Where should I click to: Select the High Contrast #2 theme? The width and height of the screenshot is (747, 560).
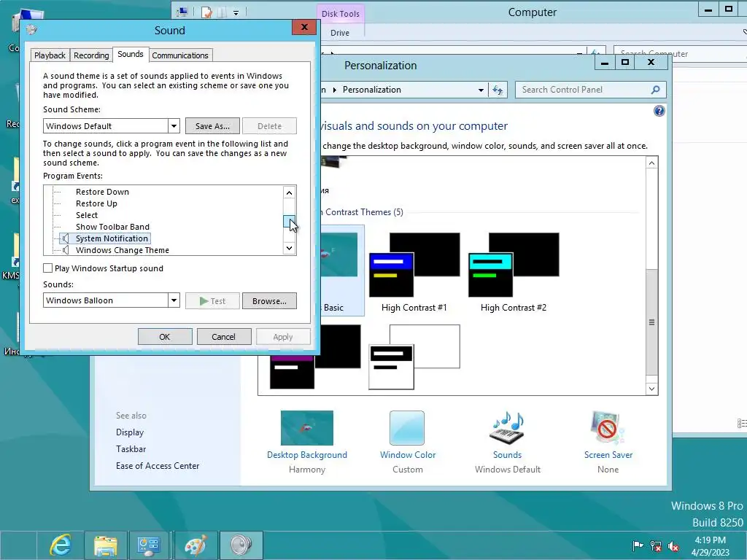click(514, 272)
